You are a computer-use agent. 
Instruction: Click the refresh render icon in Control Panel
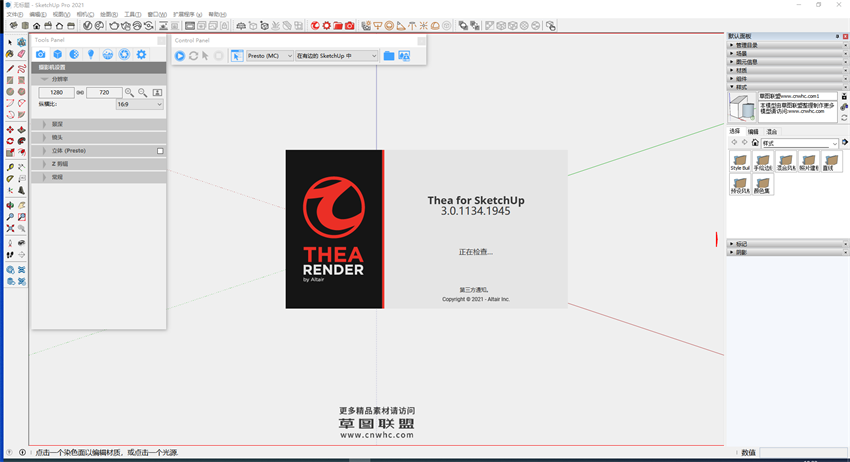coord(193,56)
